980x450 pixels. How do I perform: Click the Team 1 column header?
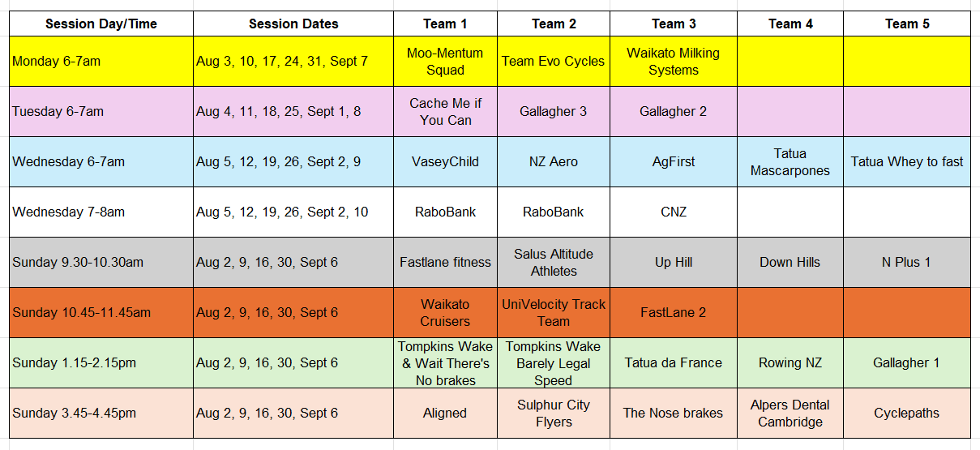click(445, 24)
